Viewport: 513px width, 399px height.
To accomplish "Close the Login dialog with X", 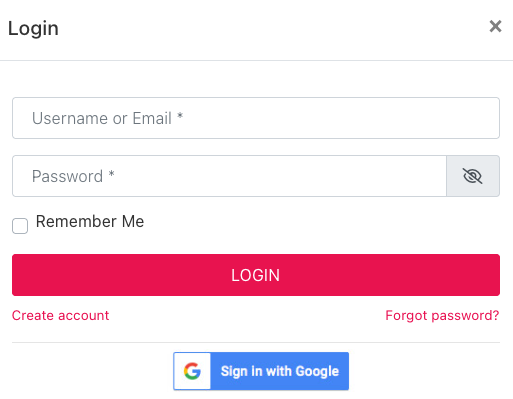I will coord(495,26).
